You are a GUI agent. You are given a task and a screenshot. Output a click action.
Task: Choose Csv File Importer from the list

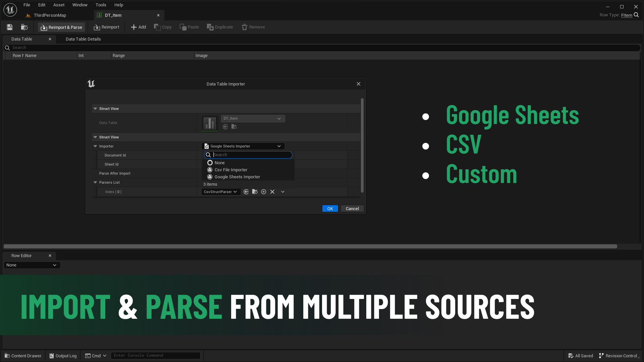(231, 170)
